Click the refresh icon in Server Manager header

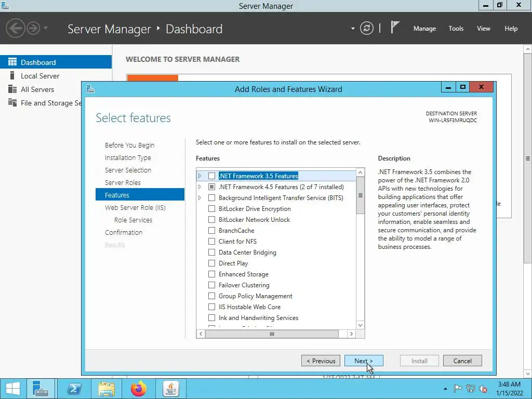pos(366,28)
